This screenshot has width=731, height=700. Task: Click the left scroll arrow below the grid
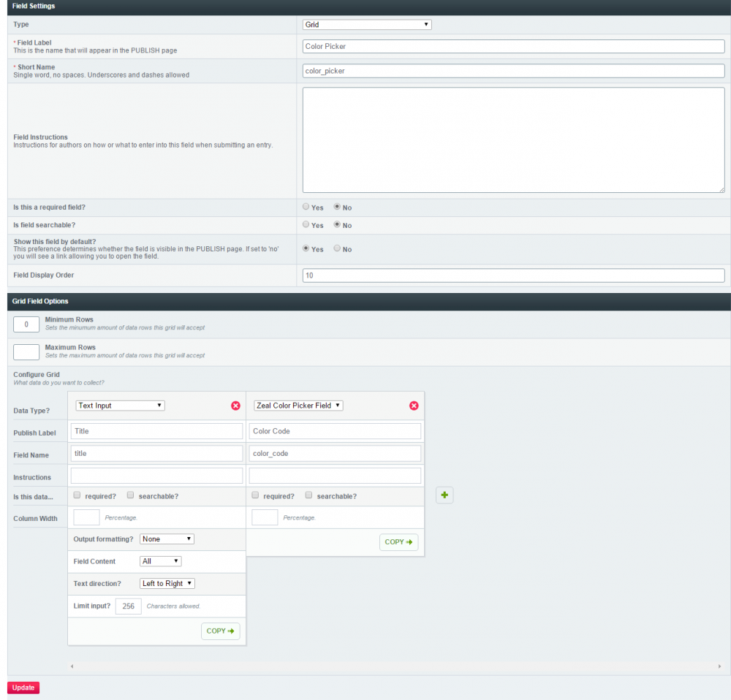[71, 666]
